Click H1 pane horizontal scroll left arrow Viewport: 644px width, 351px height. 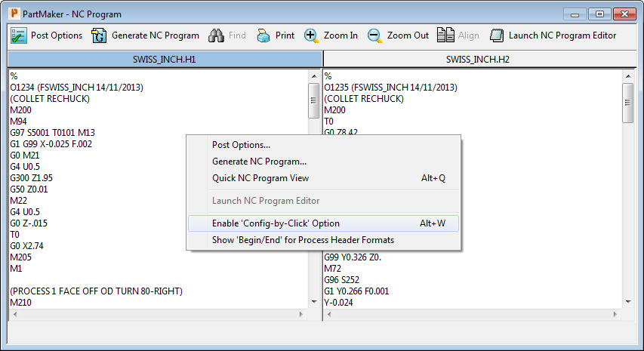click(15, 315)
